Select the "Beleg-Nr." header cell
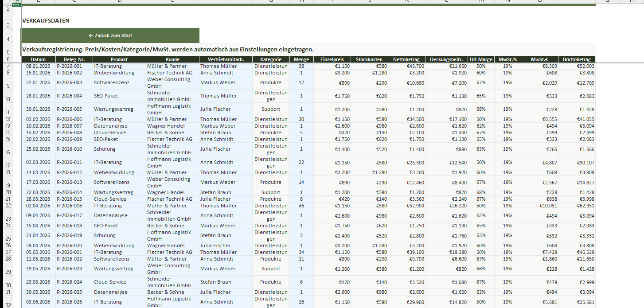This screenshot has width=644, height=308. click(x=74, y=59)
